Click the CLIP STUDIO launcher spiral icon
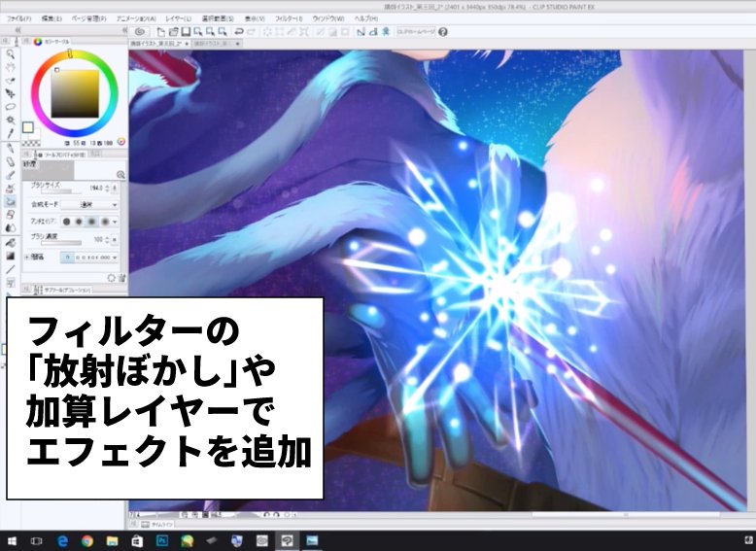This screenshot has width=756, height=551. point(140,32)
